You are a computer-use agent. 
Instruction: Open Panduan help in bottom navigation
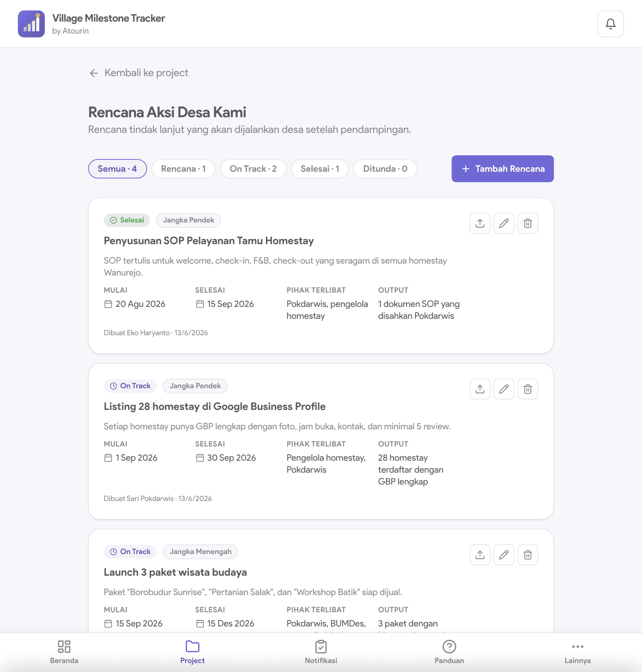pos(449,652)
